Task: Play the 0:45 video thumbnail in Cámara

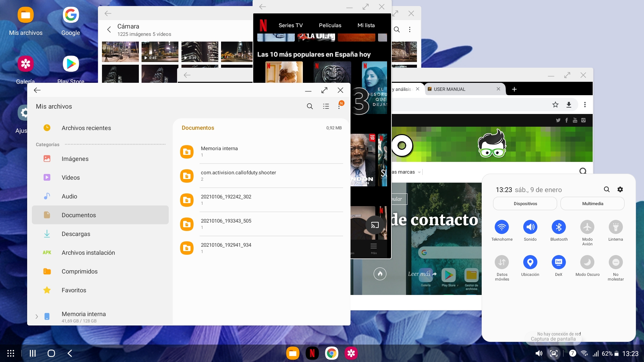Action: pos(160,52)
